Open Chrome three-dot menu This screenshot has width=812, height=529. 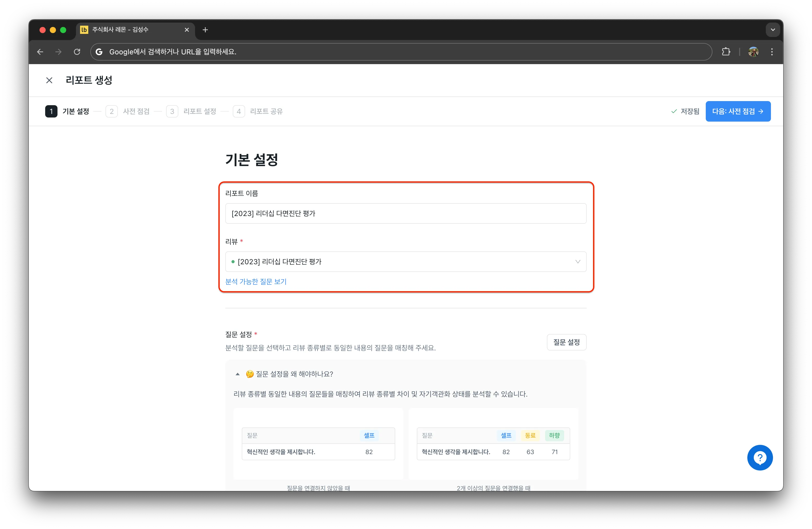pos(772,52)
